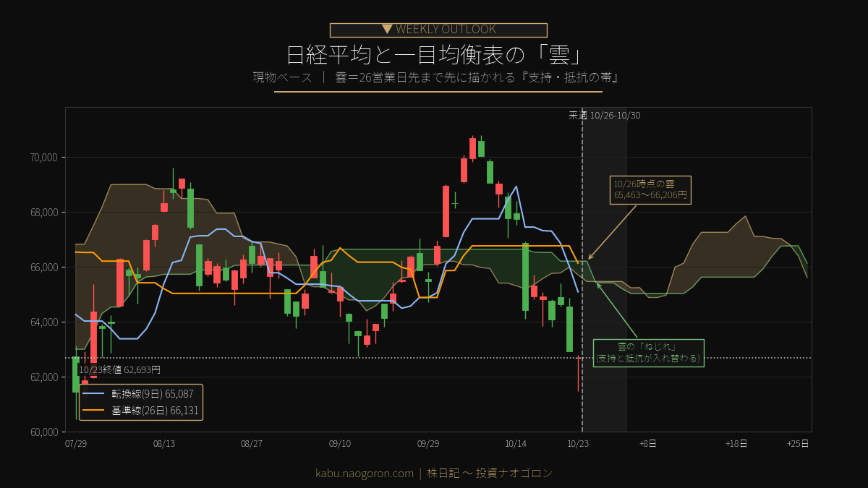Select the title 日経平均と一目均衡表の「雲」
The height and width of the screenshot is (488, 868).
435,56
